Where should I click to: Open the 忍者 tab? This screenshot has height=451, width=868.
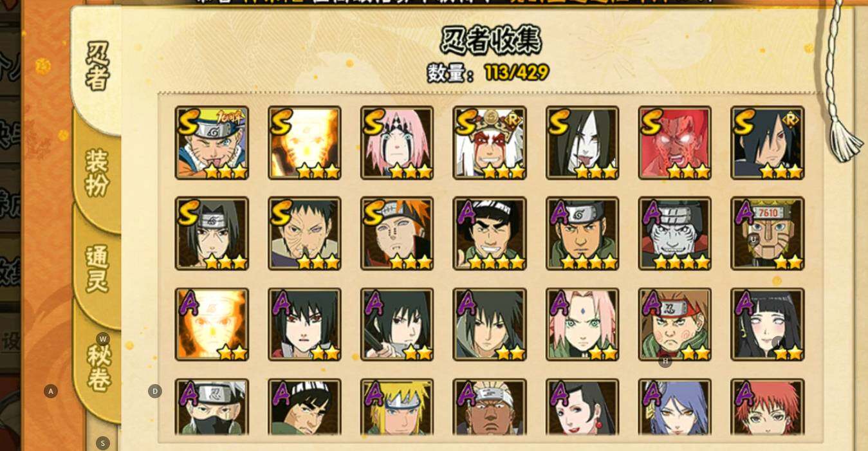[x=97, y=67]
